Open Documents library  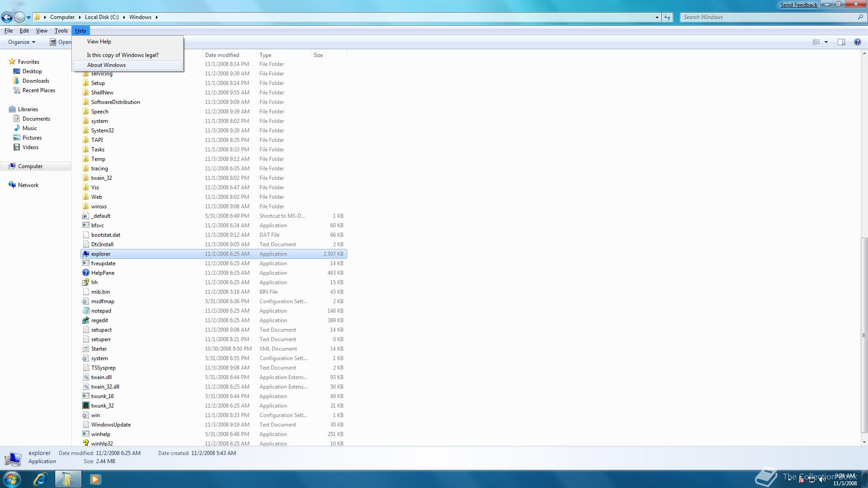point(36,119)
